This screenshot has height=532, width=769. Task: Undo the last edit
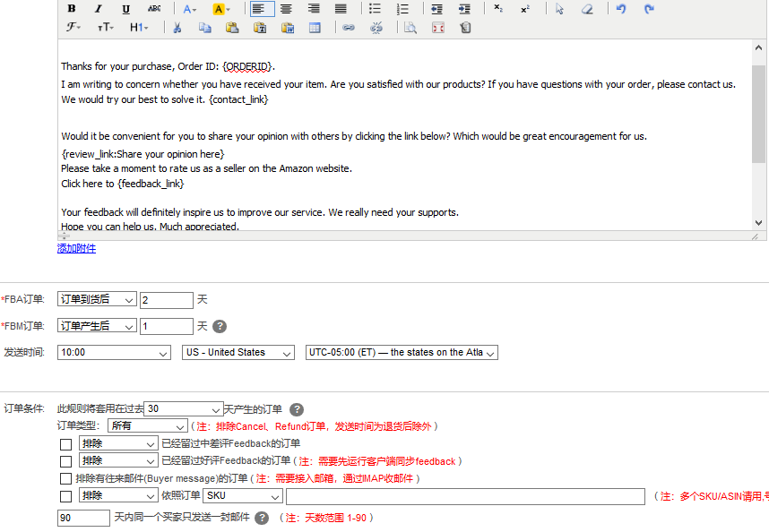pyautogui.click(x=621, y=9)
